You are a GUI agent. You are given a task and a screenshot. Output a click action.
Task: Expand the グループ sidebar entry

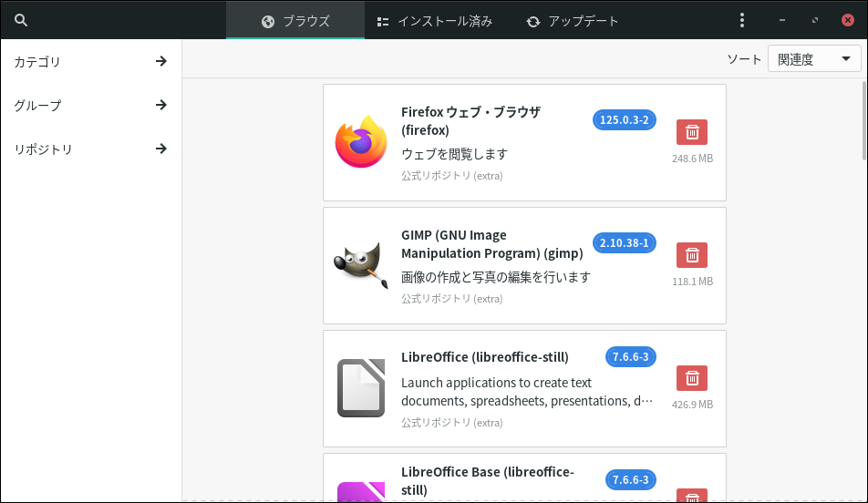point(91,105)
